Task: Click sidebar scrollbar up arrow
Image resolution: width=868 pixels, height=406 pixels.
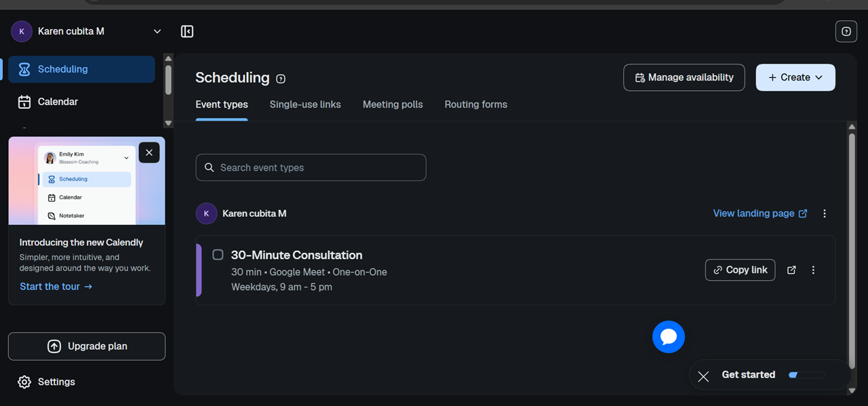Action: click(x=168, y=58)
